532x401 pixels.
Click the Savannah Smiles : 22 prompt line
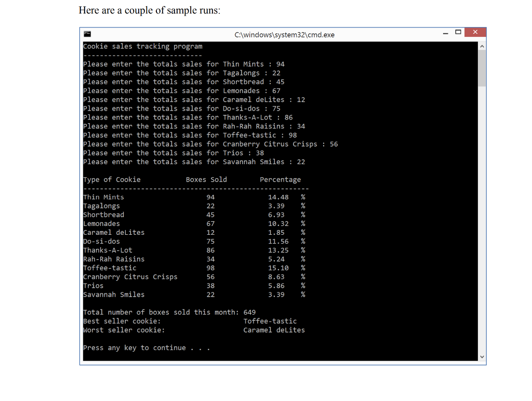[194, 162]
